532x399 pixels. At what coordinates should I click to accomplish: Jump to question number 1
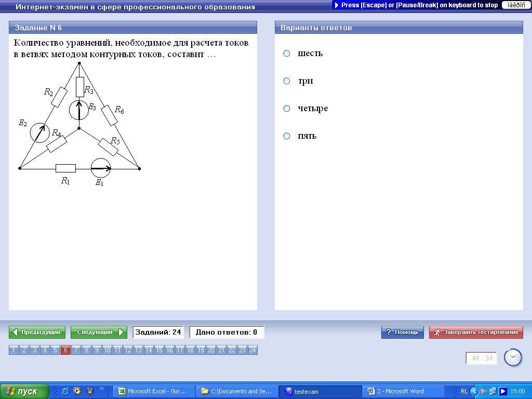click(x=14, y=350)
